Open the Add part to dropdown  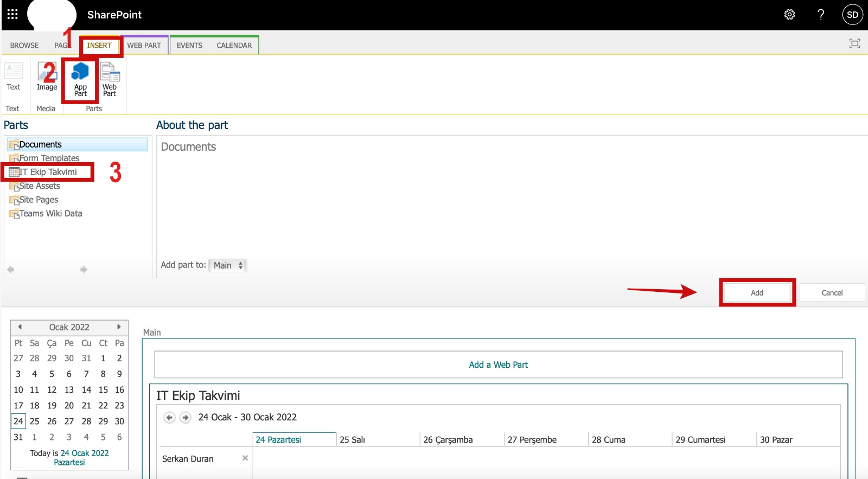coord(228,265)
